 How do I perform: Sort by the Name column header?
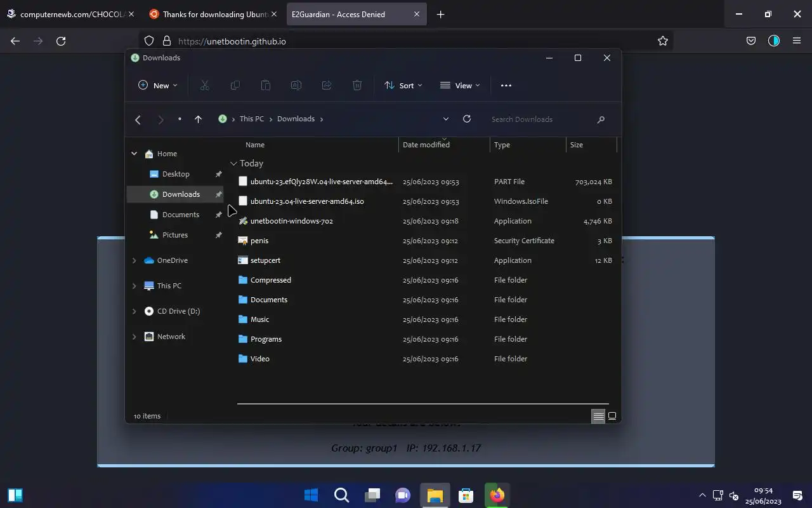point(318,145)
